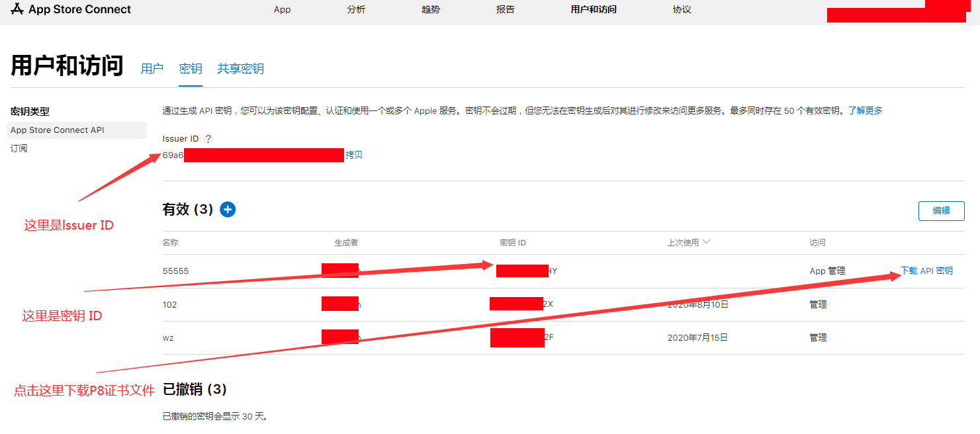Open the 用户和访问 menu item
The height and width of the screenshot is (434, 980).
[594, 9]
